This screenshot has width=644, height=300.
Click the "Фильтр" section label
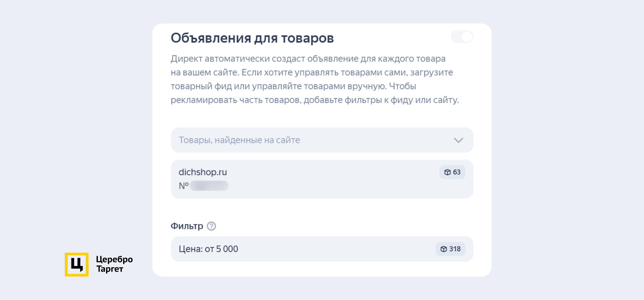click(187, 226)
